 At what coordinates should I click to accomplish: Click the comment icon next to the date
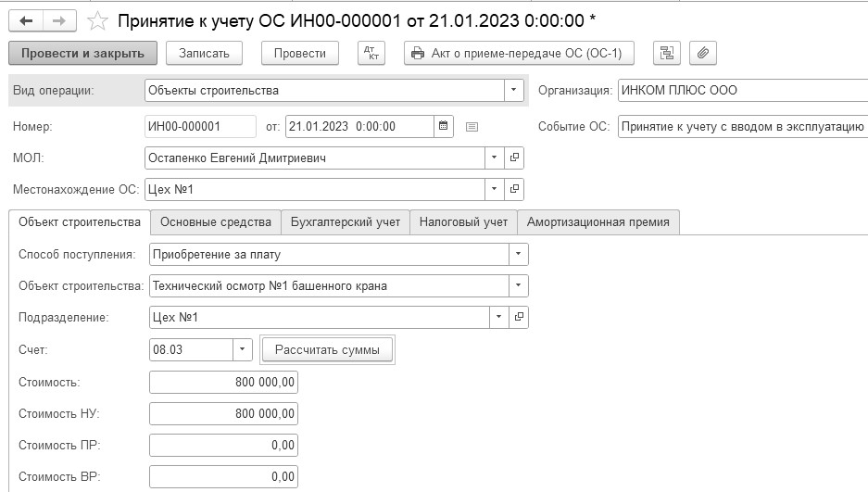pos(472,127)
